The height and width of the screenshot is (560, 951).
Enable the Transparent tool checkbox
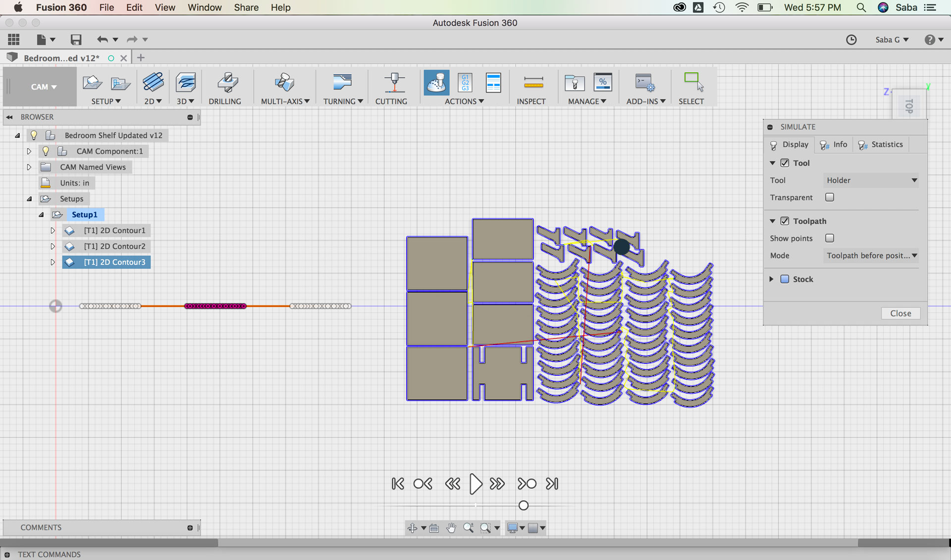point(830,198)
